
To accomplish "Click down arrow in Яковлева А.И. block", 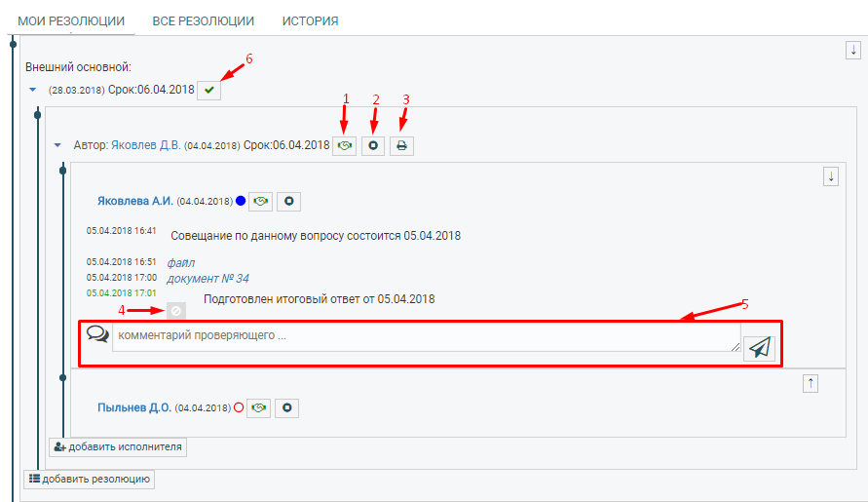I will pyautogui.click(x=831, y=176).
